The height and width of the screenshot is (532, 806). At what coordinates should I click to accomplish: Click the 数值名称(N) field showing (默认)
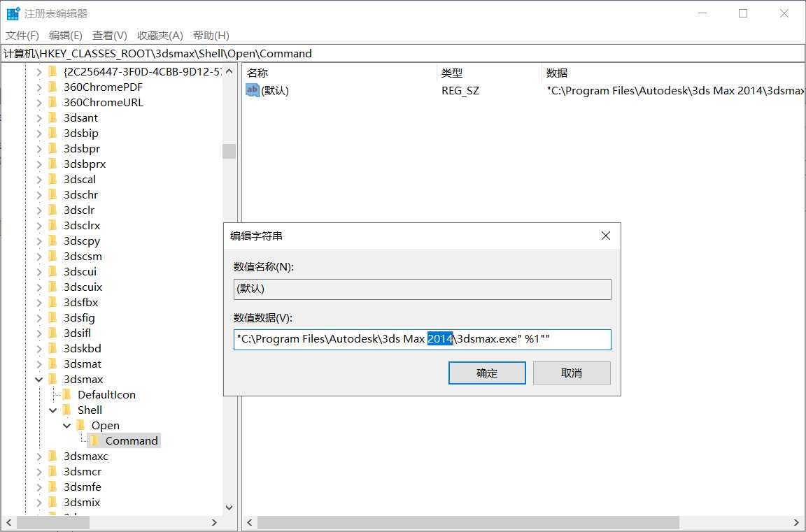422,289
